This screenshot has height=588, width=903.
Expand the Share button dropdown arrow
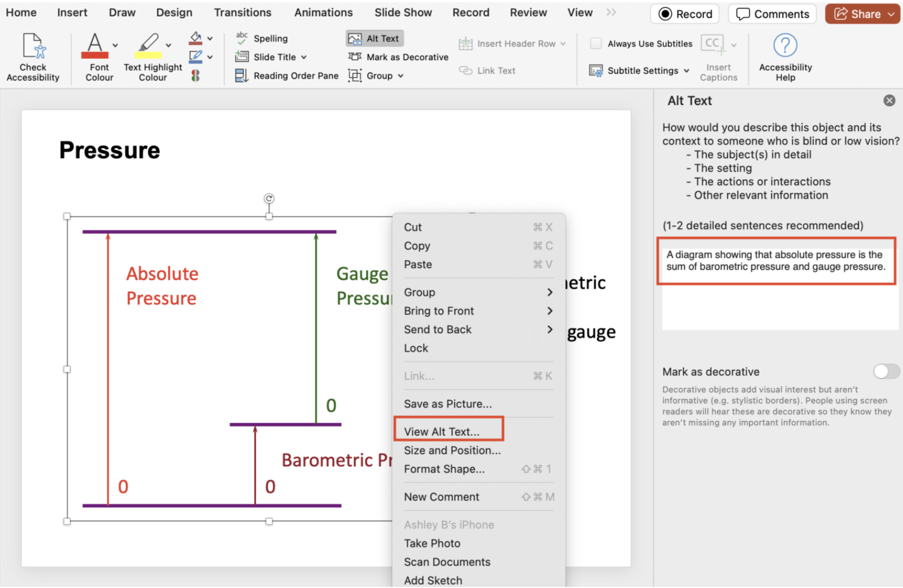892,14
